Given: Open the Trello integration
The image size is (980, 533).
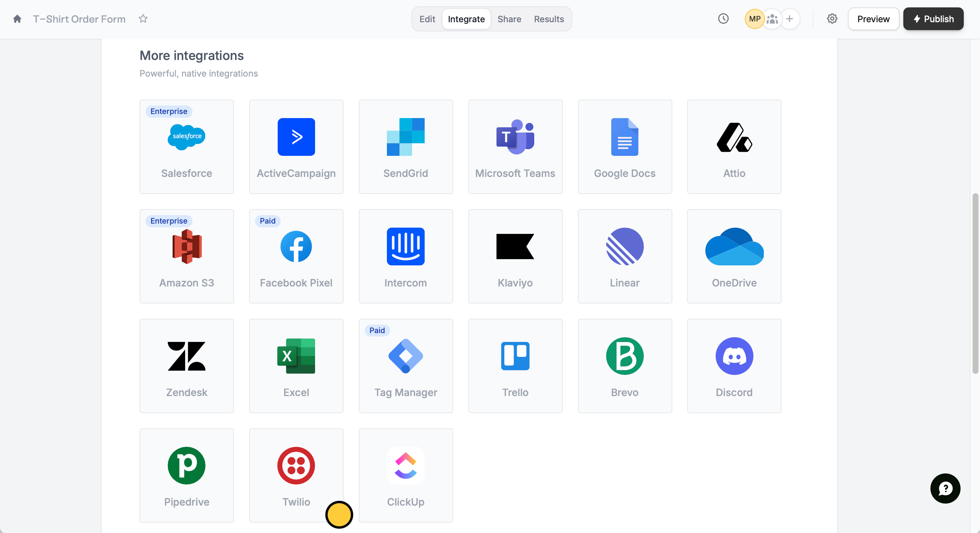Looking at the screenshot, I should pos(515,366).
